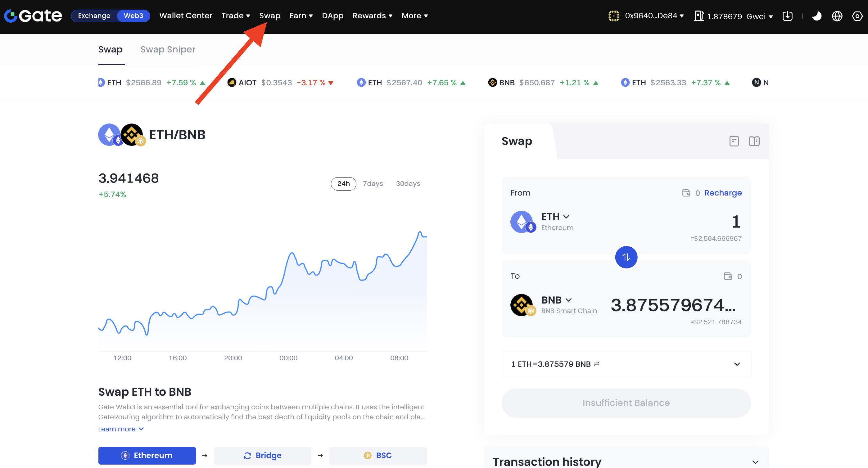Image resolution: width=868 pixels, height=468 pixels.
Task: Expand the Transaction history section
Action: click(x=755, y=462)
